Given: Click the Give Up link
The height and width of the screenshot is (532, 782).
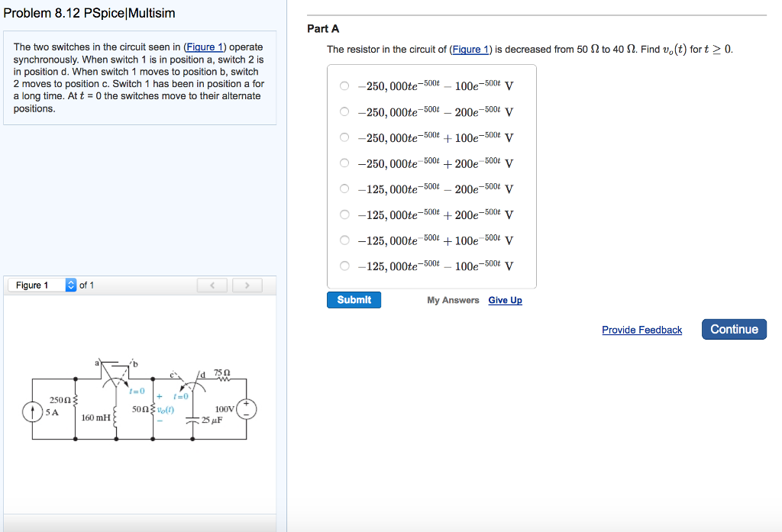Looking at the screenshot, I should (x=505, y=300).
